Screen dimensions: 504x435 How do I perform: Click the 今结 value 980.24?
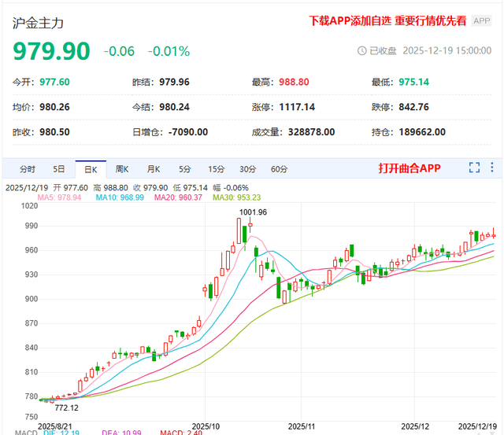point(174,107)
